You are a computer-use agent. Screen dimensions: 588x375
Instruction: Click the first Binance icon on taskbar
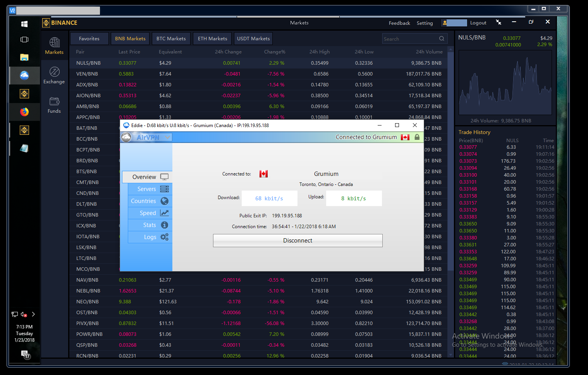[x=24, y=94]
